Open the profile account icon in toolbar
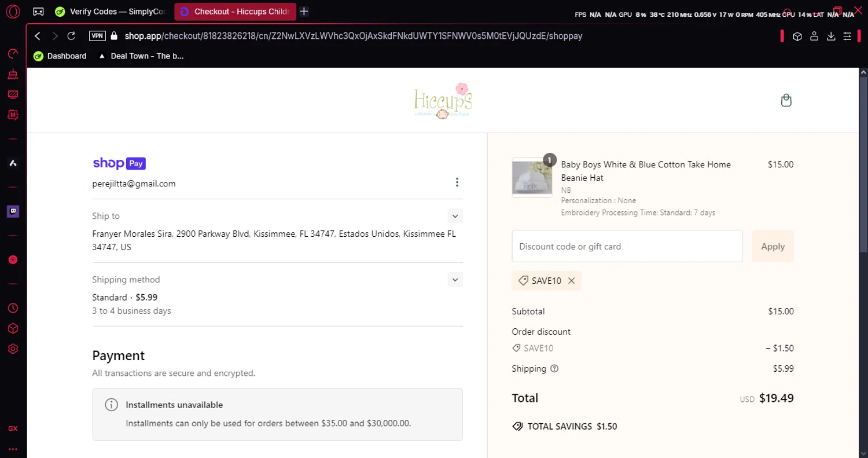868x458 pixels. (814, 36)
